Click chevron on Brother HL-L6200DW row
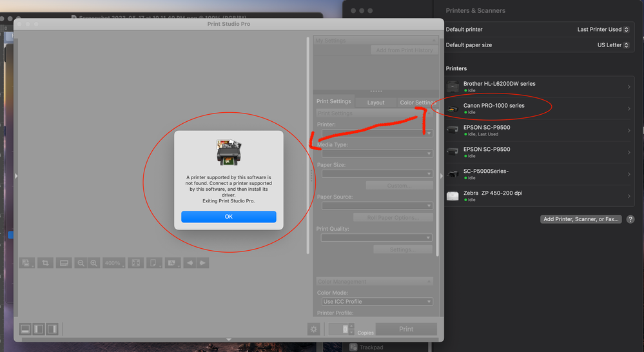644x352 pixels. tap(629, 86)
